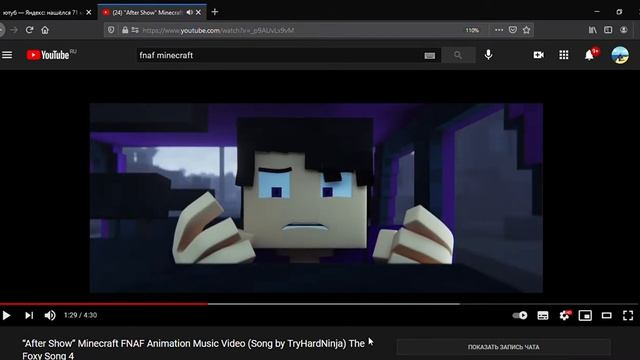
Task: Click the "After Show" video title text
Action: (x=193, y=349)
